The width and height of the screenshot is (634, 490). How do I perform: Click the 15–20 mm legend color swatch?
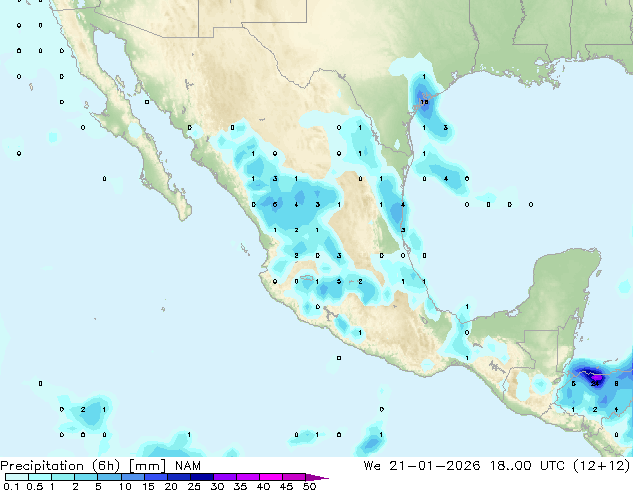(155, 477)
